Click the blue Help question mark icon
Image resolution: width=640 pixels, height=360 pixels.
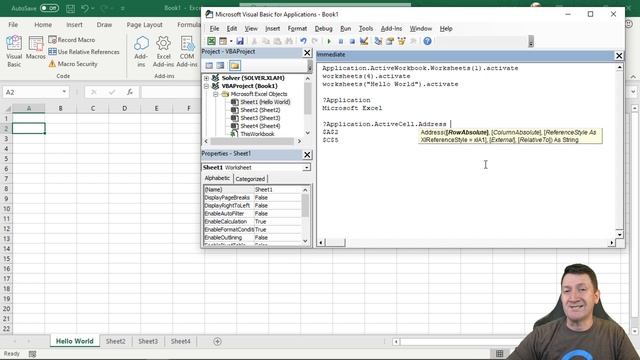pos(427,41)
